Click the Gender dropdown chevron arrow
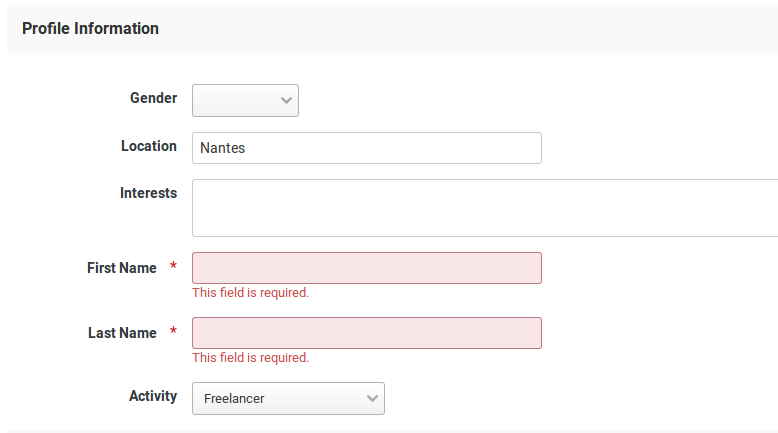 (286, 100)
